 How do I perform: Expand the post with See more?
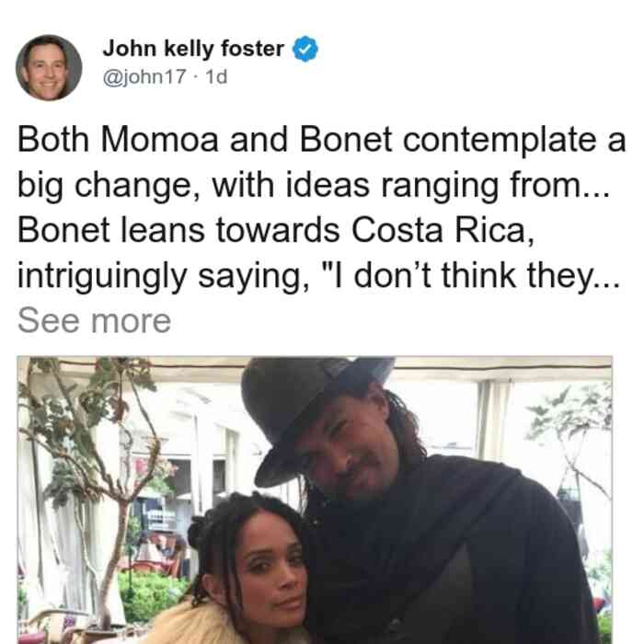[94, 321]
